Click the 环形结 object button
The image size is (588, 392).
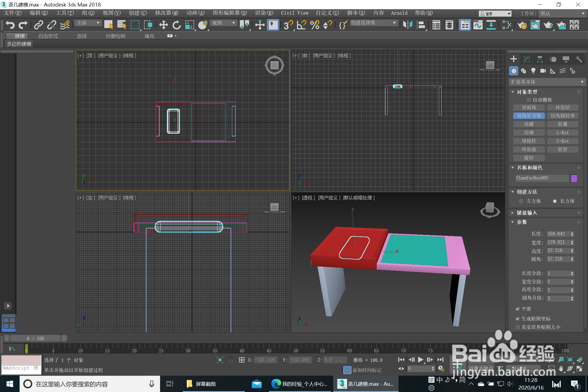(x=563, y=108)
